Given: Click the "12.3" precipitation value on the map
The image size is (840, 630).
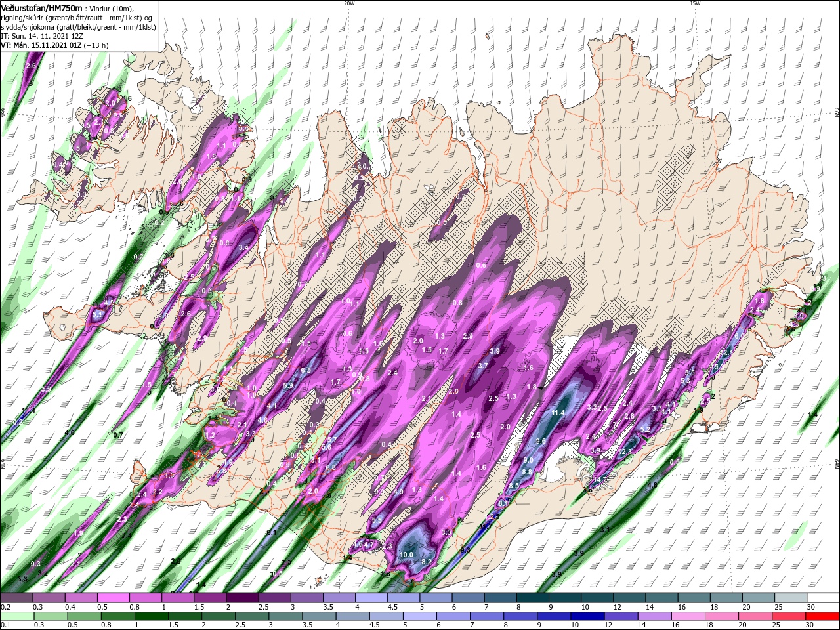Looking at the screenshot, I should [626, 451].
